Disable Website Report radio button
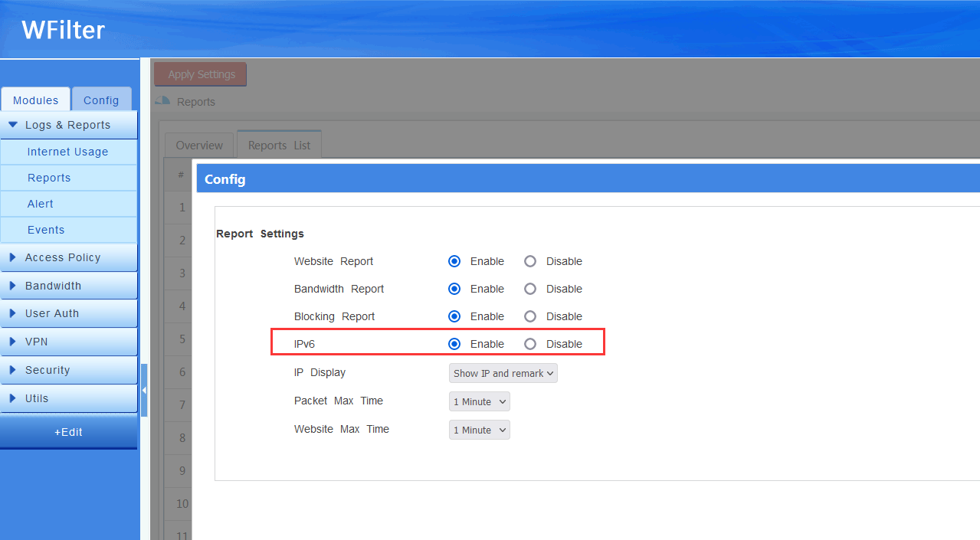 click(x=530, y=261)
